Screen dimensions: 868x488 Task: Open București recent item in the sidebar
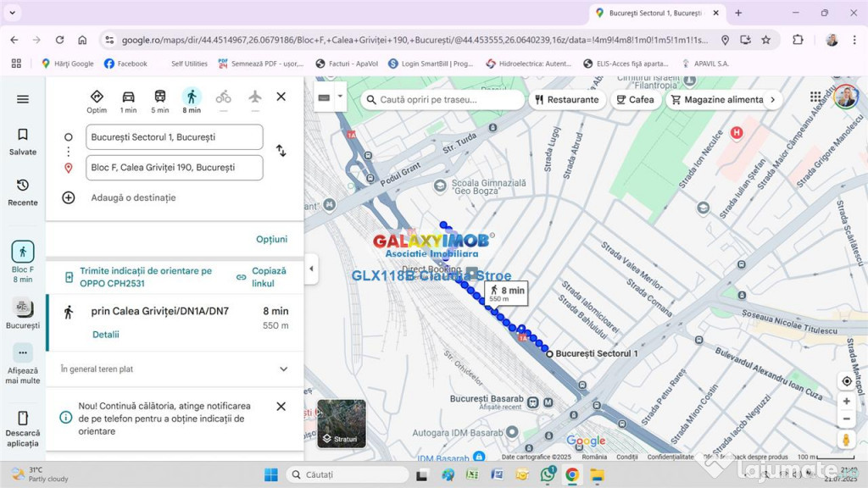[x=23, y=313]
